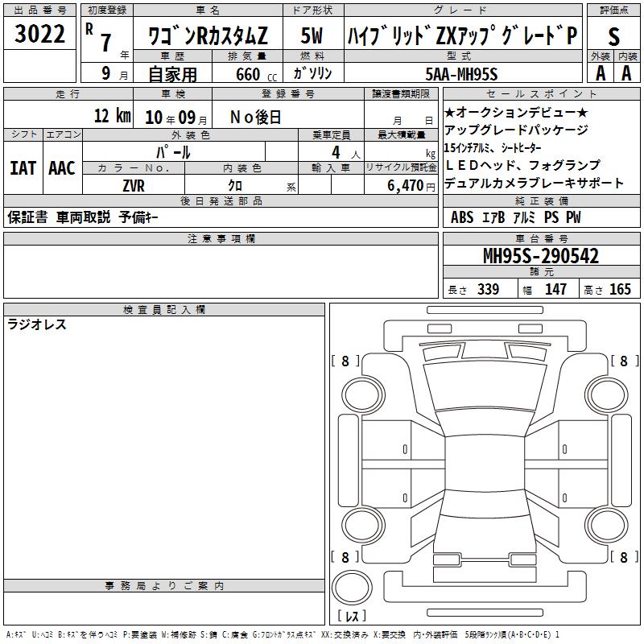This screenshot has height=644, width=644.
Task: Select chassis number MH95S-290542
Action: pos(541,256)
